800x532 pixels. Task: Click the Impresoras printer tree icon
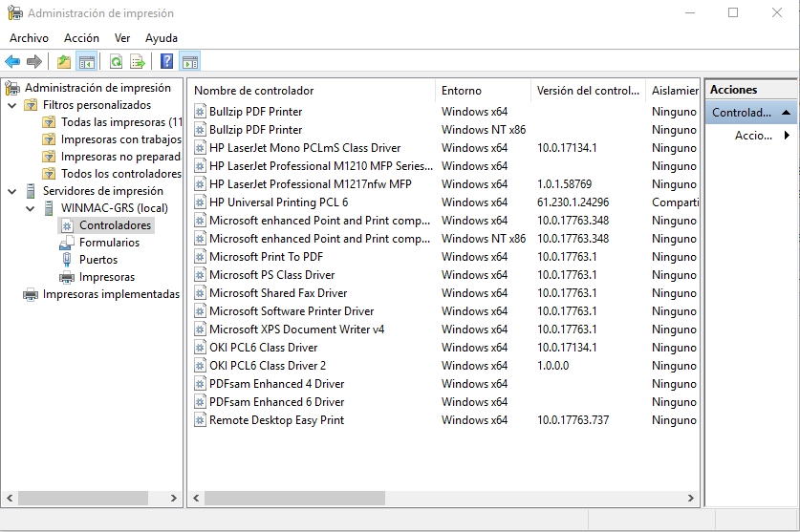(67, 277)
